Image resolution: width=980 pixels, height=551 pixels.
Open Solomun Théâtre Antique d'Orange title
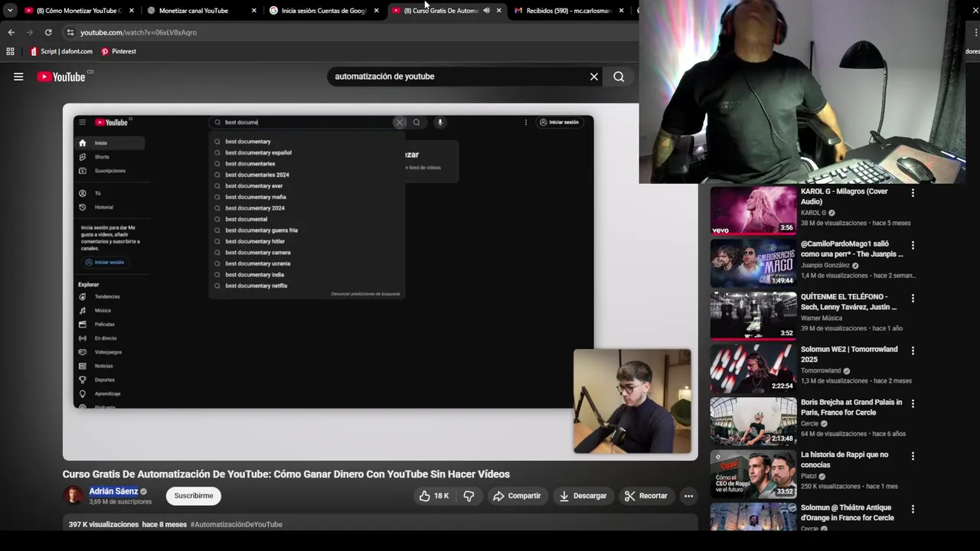click(847, 513)
